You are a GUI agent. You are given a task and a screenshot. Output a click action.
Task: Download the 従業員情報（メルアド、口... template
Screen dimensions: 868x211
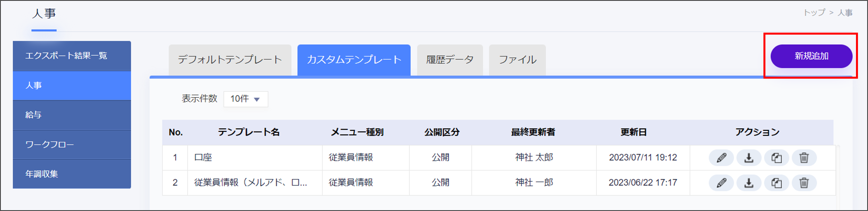coord(749,183)
